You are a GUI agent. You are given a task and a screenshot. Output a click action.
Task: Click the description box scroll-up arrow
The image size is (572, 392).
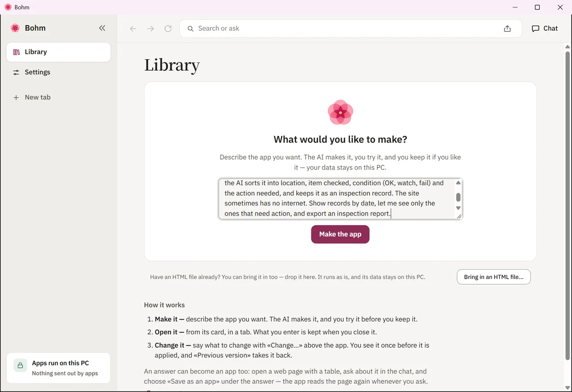[458, 183]
